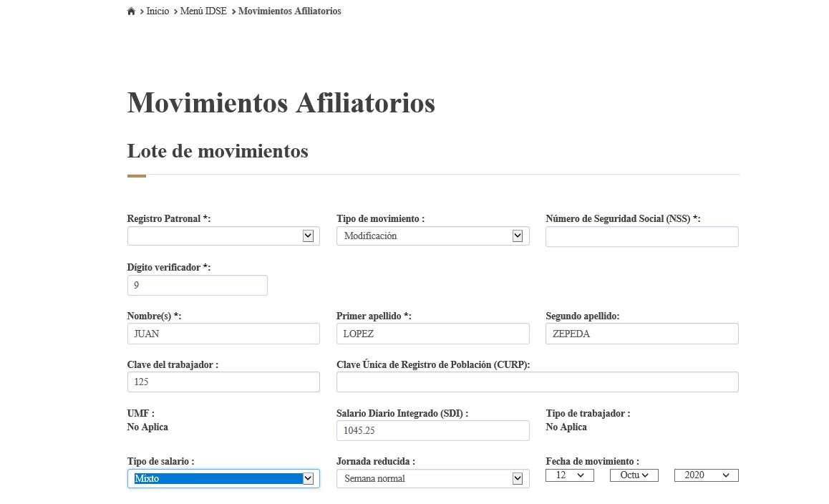This screenshot has width=829, height=504.
Task: Focus the Número de Seguridad Social field
Action: [x=641, y=236]
